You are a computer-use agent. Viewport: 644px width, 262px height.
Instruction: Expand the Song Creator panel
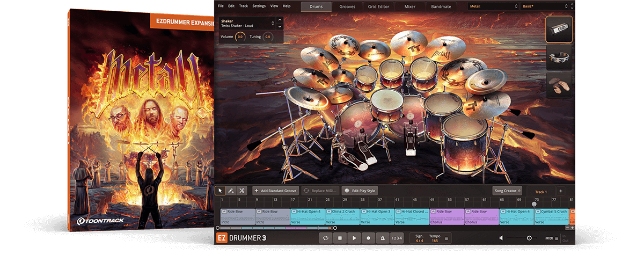pos(507,191)
